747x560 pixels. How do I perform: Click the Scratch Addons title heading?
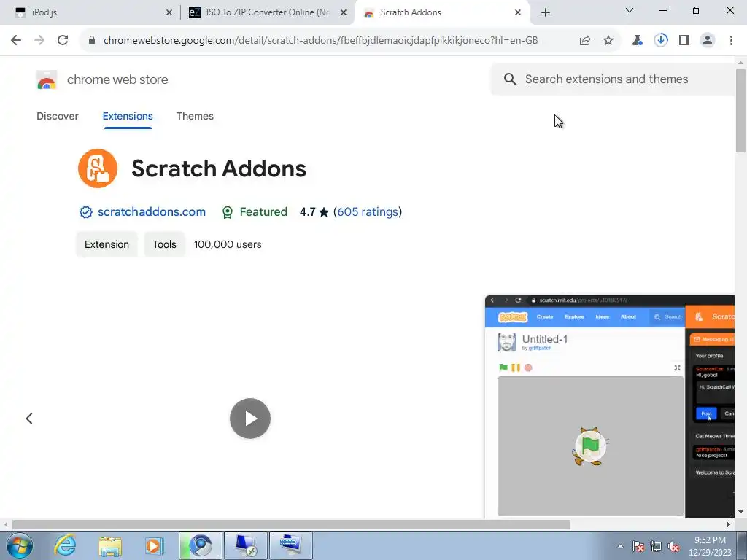(219, 168)
